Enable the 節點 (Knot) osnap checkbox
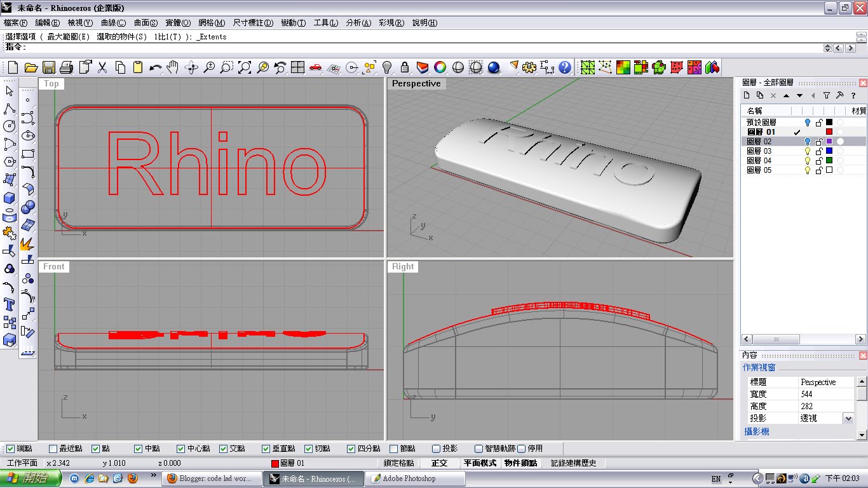This screenshot has height=488, width=868. coord(394,449)
